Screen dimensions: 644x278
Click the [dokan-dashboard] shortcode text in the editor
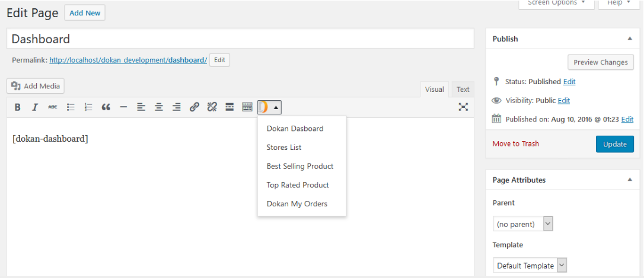pos(50,139)
